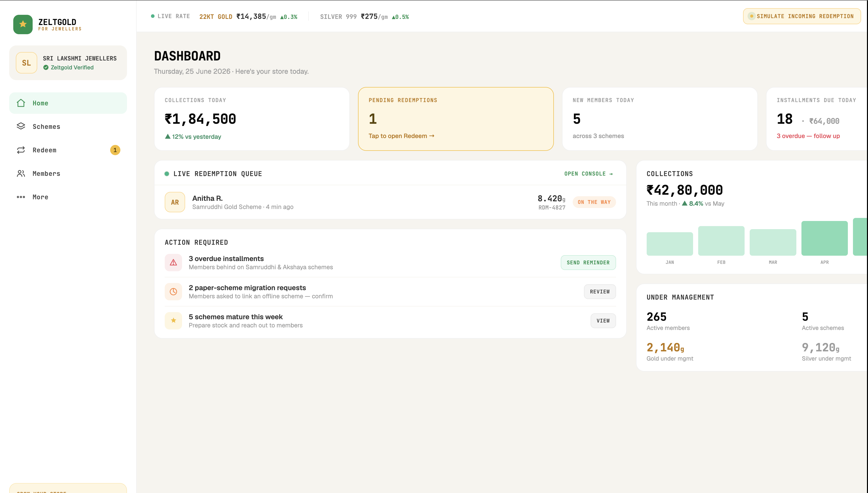The width and height of the screenshot is (868, 493).
Task: Click Tap to open Redeem link
Action: [x=402, y=136]
